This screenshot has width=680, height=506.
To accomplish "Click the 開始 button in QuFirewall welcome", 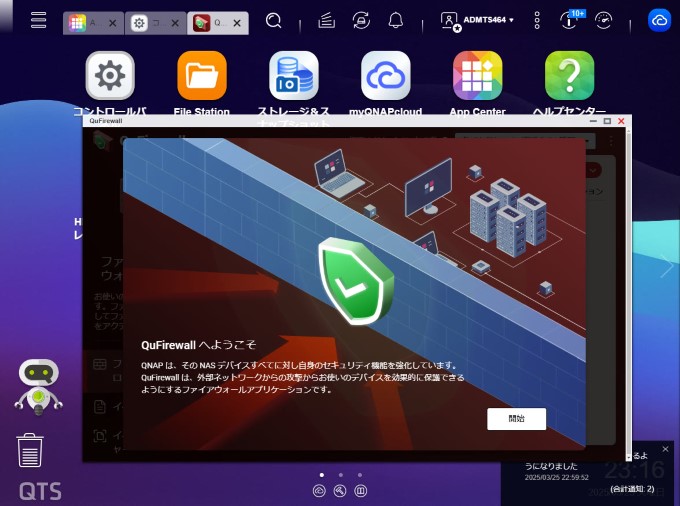I will [x=517, y=419].
